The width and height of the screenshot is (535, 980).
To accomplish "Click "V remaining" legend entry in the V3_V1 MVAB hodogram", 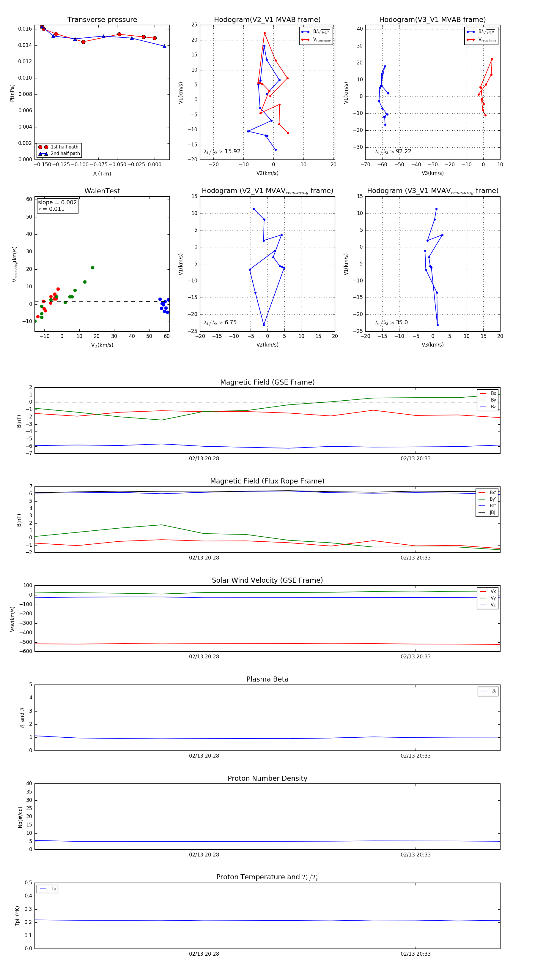I will [481, 39].
